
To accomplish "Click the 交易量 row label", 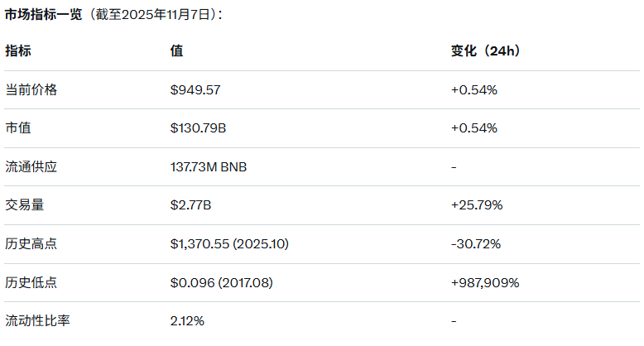I will click(25, 205).
